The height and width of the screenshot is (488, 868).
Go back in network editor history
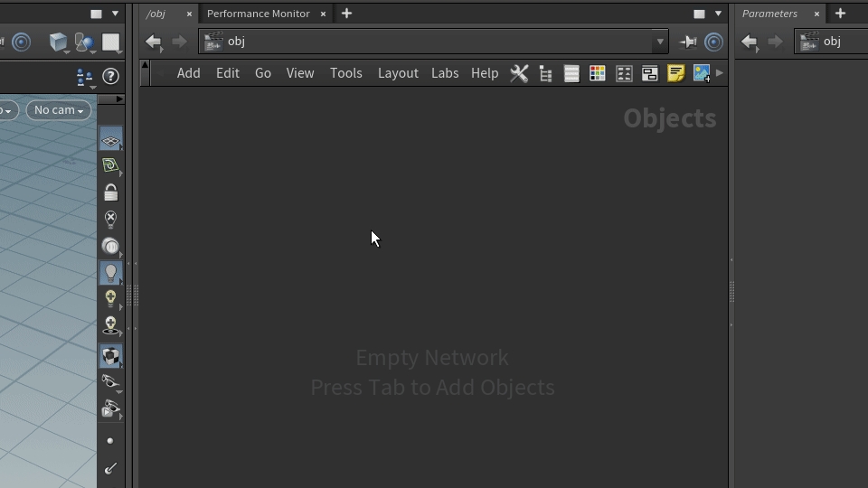coord(154,42)
